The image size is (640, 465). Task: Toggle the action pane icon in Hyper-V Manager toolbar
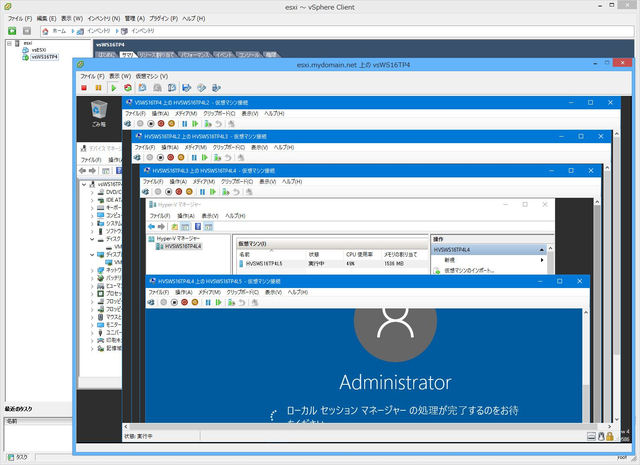pos(209,227)
